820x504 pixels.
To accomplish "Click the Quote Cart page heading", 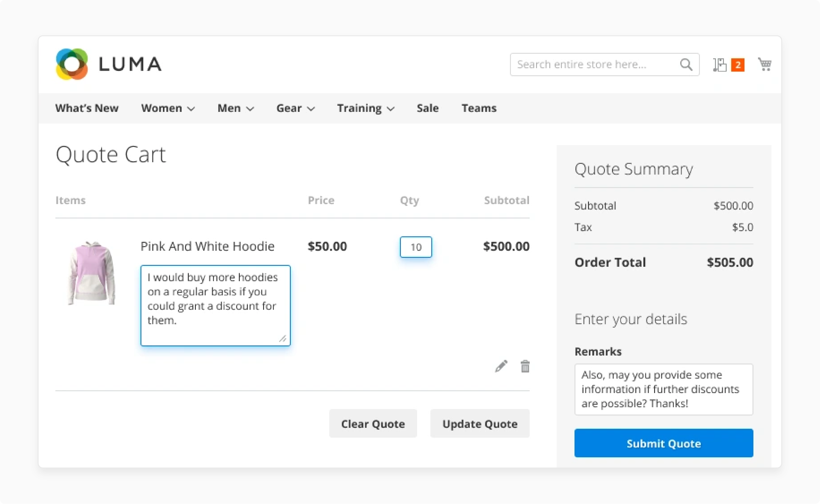I will pos(111,155).
